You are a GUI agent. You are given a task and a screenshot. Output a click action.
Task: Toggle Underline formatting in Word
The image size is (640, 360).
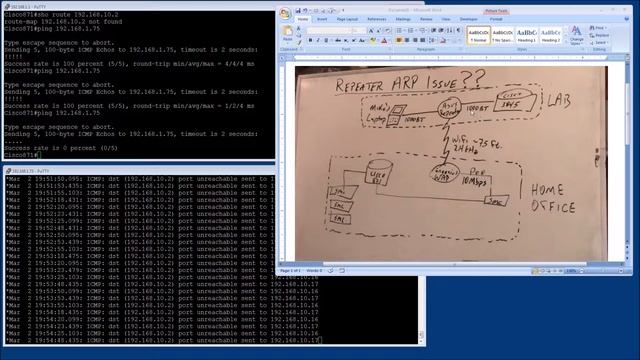(x=326, y=40)
